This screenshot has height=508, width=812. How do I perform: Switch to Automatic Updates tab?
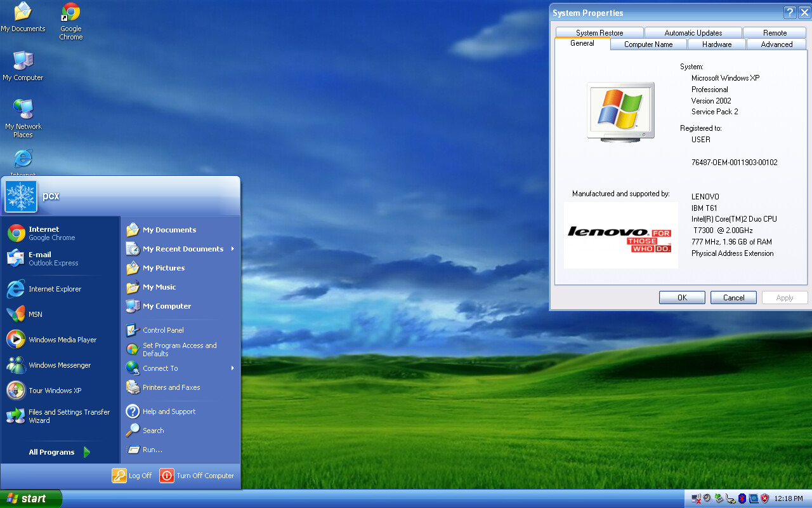point(693,33)
